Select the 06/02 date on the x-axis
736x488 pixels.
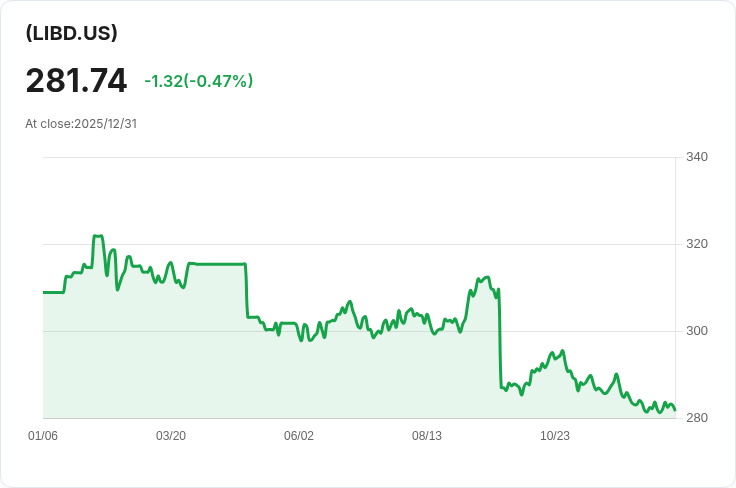299,436
